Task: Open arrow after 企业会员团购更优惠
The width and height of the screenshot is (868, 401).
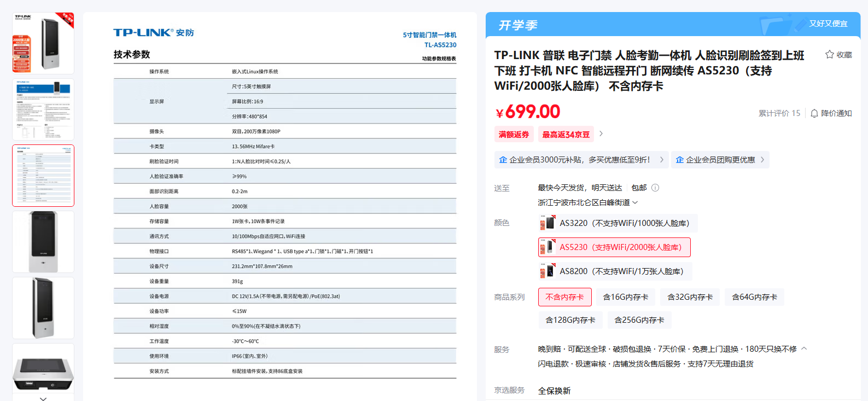Action: 762,160
